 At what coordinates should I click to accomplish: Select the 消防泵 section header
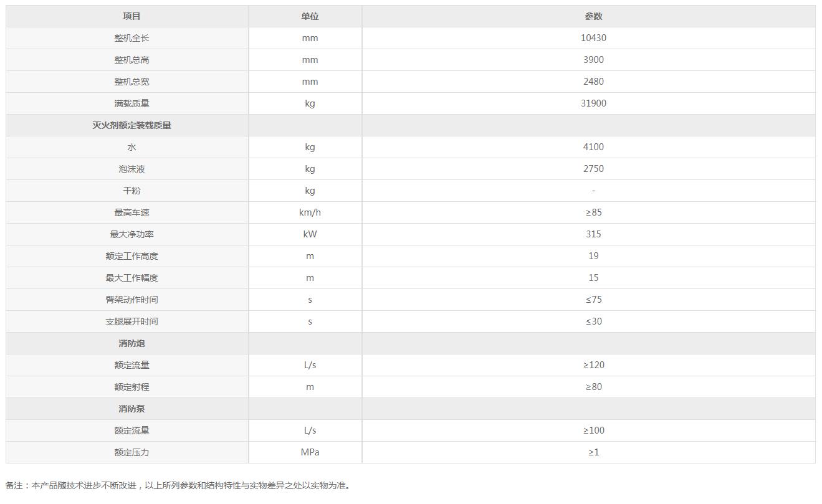(x=131, y=409)
